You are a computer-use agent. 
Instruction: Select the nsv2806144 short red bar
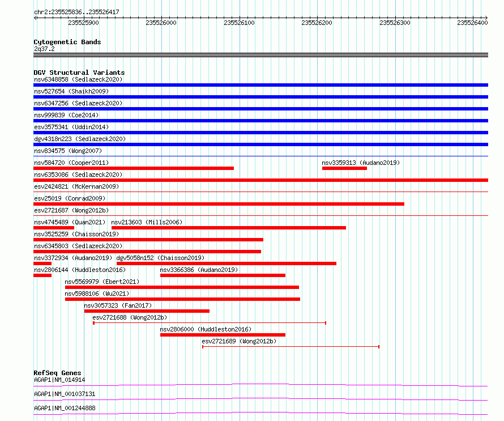[x=42, y=275]
